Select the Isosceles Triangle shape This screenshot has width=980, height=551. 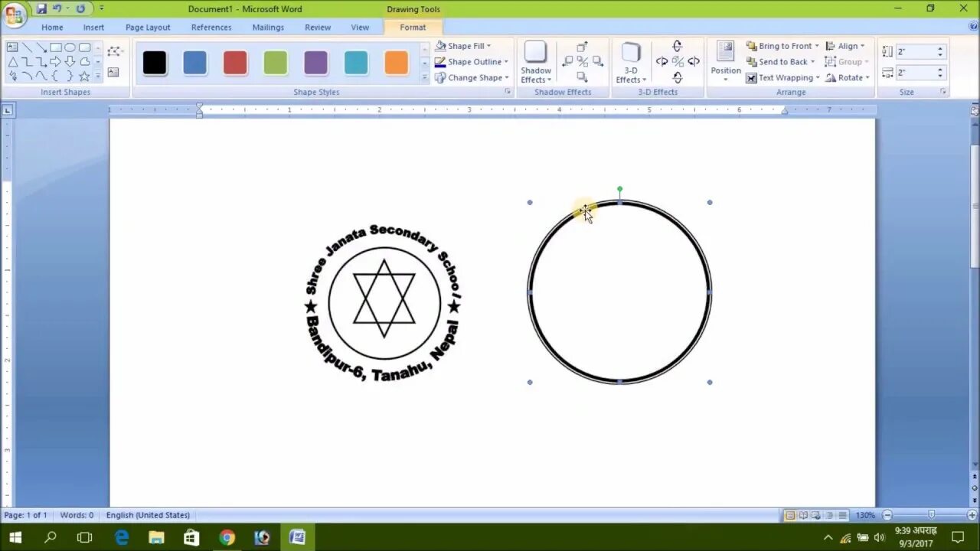12,62
